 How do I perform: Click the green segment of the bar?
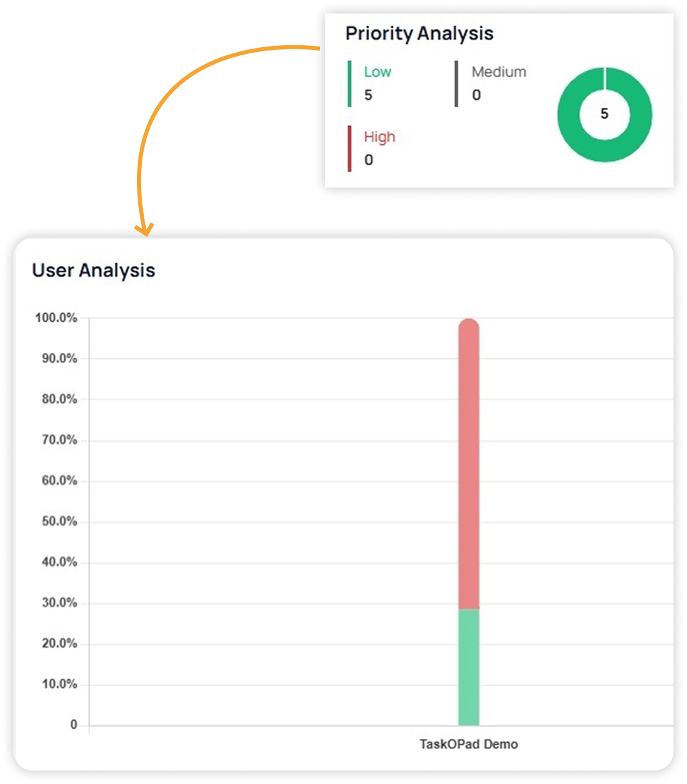(468, 667)
